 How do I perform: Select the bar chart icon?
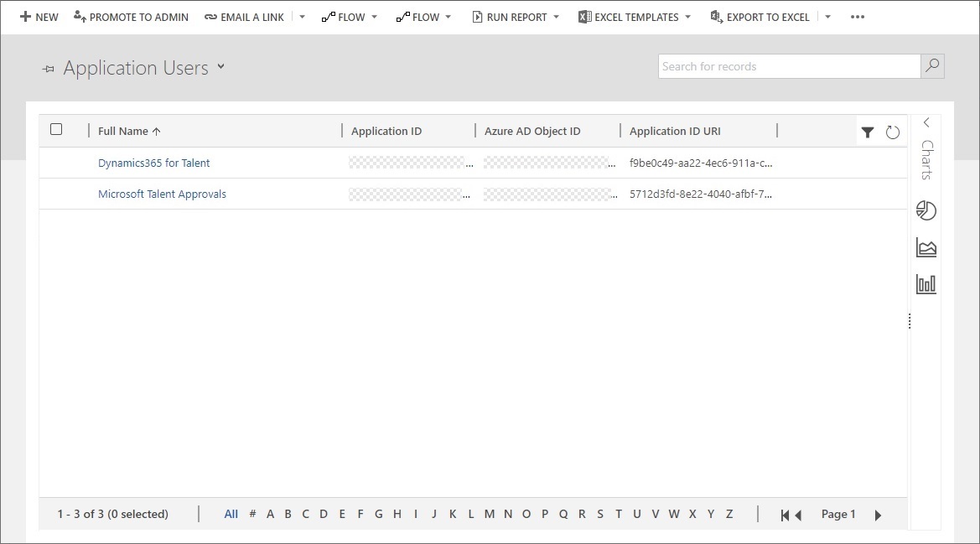[926, 284]
